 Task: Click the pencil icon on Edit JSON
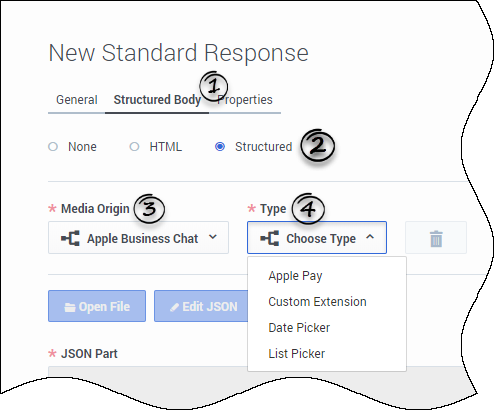pos(174,307)
